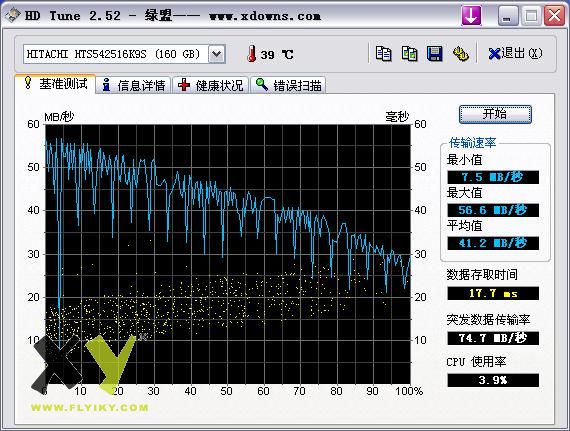This screenshot has height=431, width=570.
Task: Click the average value 41.2 MB/秒
Action: pyautogui.click(x=493, y=243)
